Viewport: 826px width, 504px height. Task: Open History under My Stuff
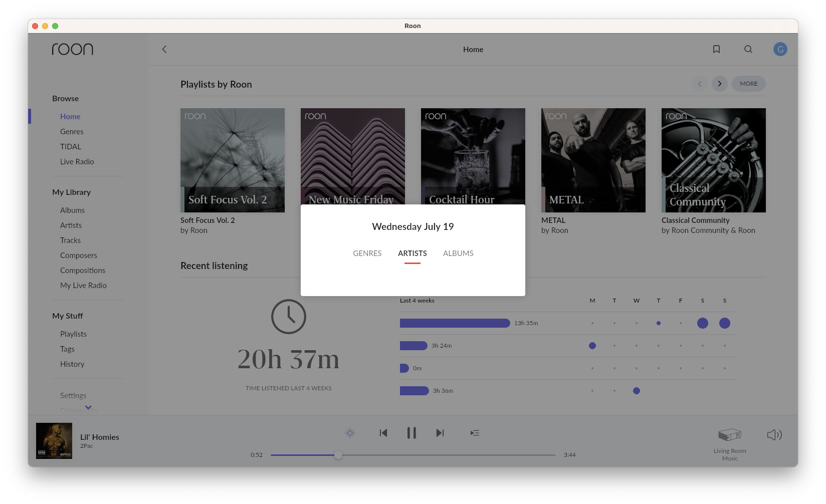point(72,364)
